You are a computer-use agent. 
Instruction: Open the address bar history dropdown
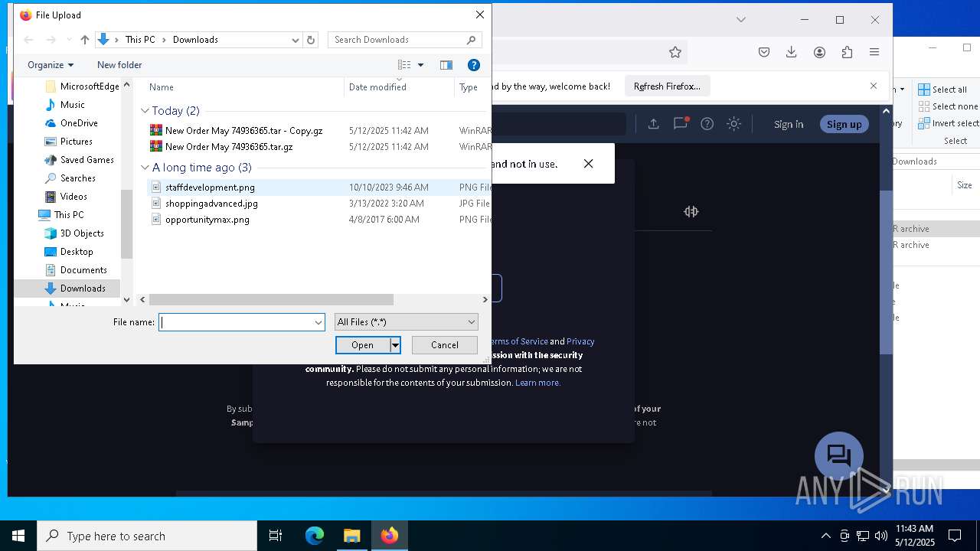pyautogui.click(x=296, y=40)
